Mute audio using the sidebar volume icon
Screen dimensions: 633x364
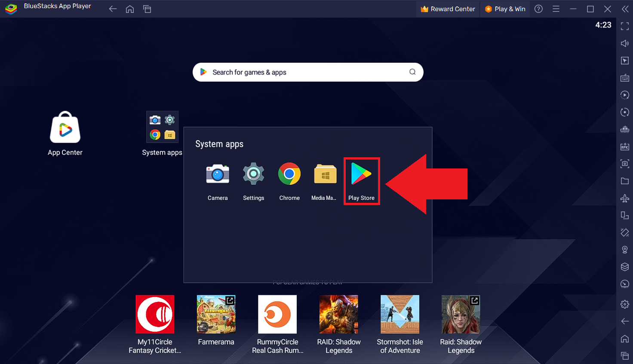[x=624, y=43]
